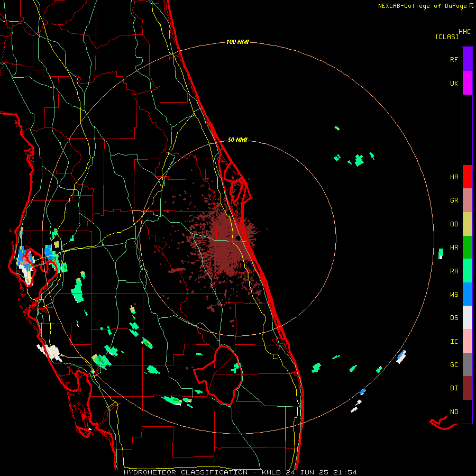Click the RA legend label
This screenshot has height=476, width=476.
tap(454, 271)
